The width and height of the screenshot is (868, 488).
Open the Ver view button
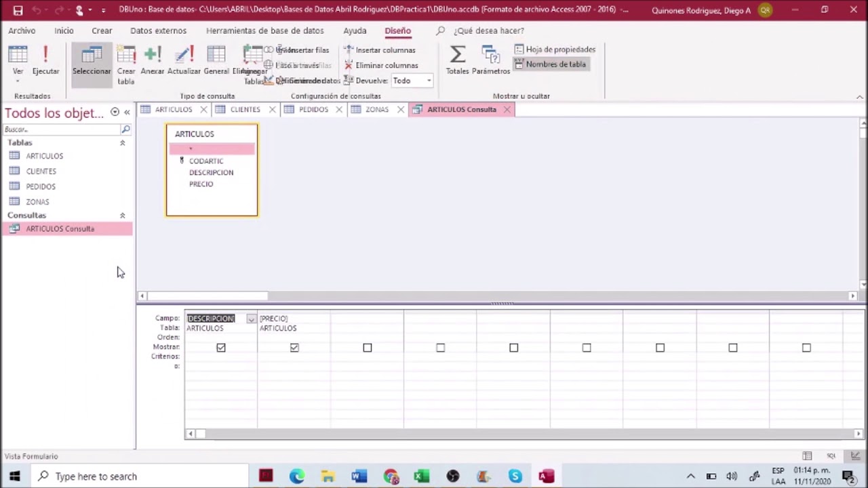pos(18,62)
